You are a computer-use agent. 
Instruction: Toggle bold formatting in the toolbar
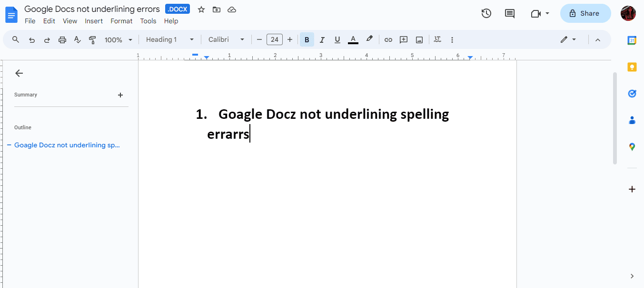click(x=307, y=39)
